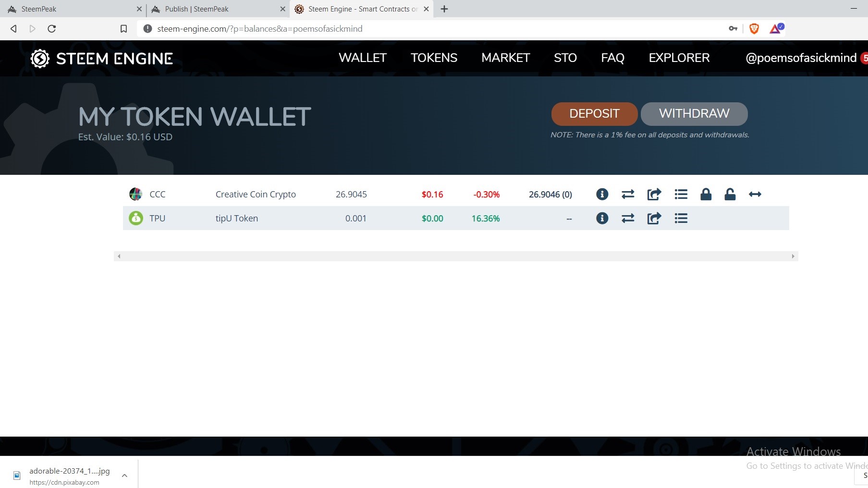This screenshot has height=488, width=868.
Task: Click the TPU change 16.36%
Action: [486, 219]
